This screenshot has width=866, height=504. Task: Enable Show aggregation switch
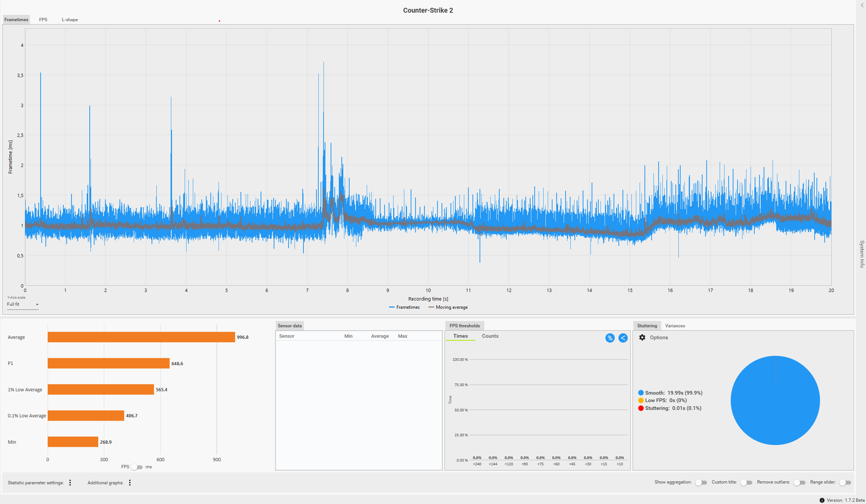[x=701, y=482]
